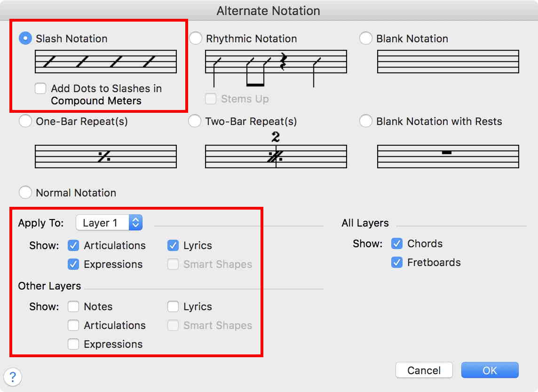
Task: Uncheck Articulations for Layer 1
Action: click(x=73, y=245)
